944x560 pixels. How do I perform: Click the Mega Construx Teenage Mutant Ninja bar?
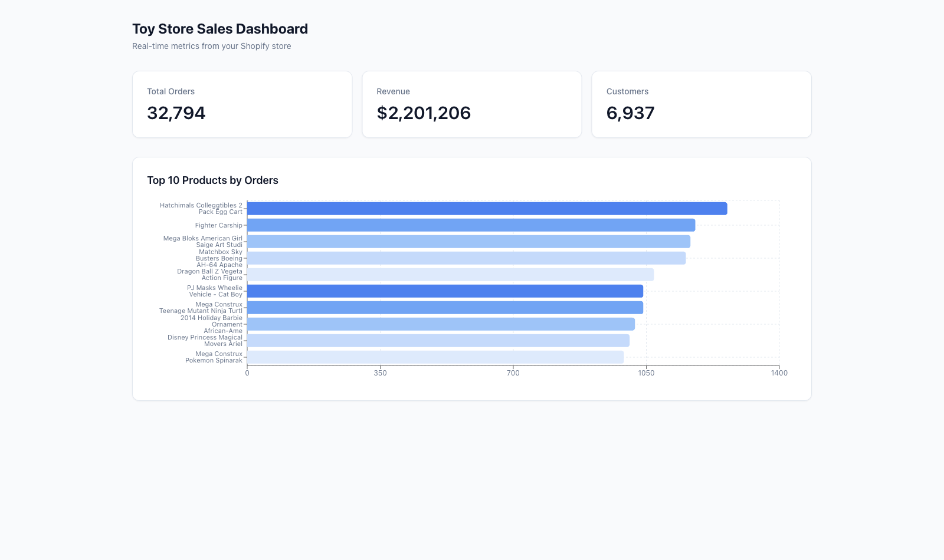[445, 308]
